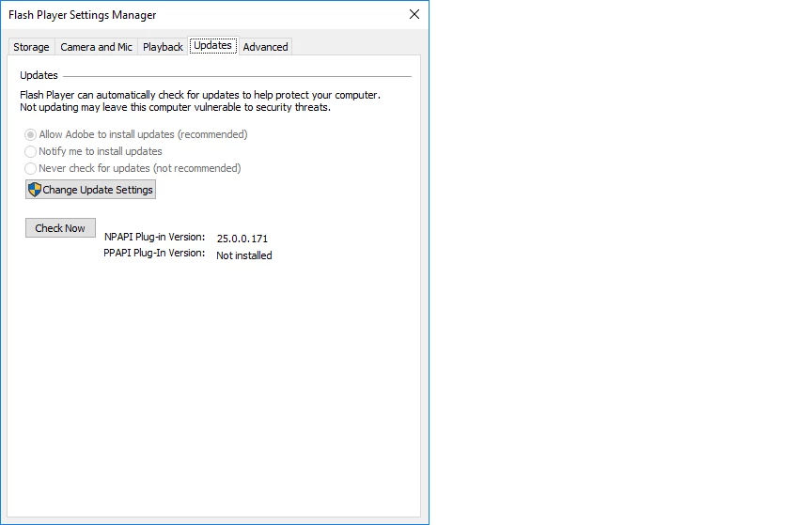Click the PPAPI 'Not installed' text
The width and height of the screenshot is (812, 525).
244,255
